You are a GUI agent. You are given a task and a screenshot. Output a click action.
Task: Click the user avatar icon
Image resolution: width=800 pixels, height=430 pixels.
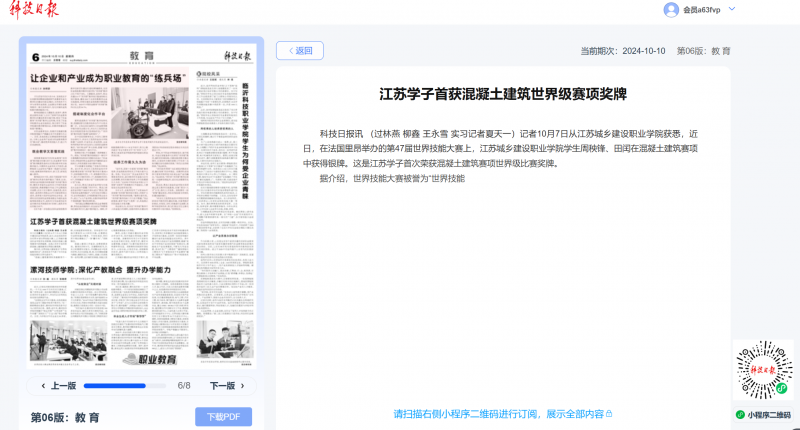[x=671, y=10]
